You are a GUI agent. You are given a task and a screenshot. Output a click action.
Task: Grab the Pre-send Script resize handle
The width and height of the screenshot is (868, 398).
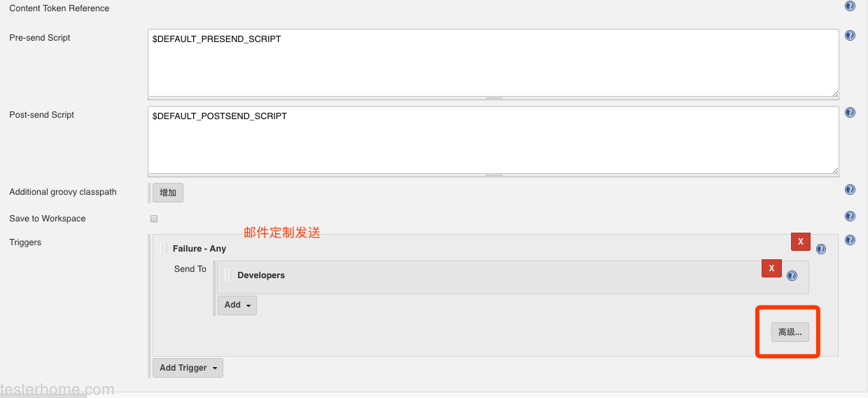tap(493, 98)
